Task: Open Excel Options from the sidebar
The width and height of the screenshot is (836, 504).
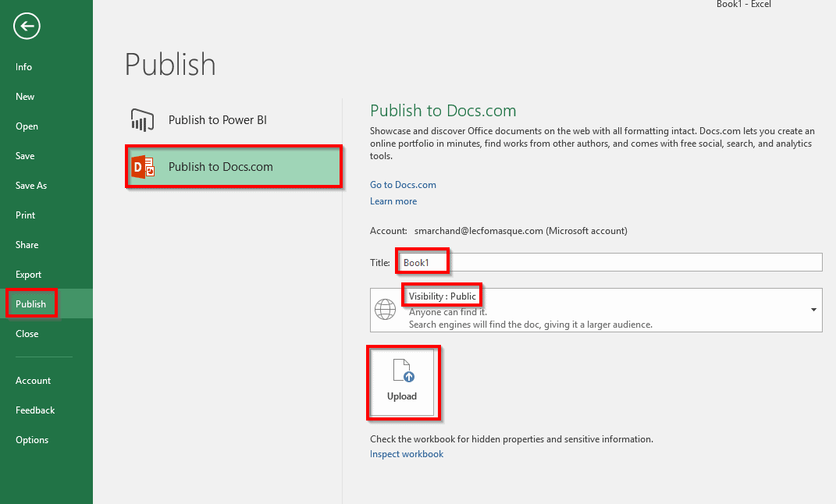Action: pos(32,440)
